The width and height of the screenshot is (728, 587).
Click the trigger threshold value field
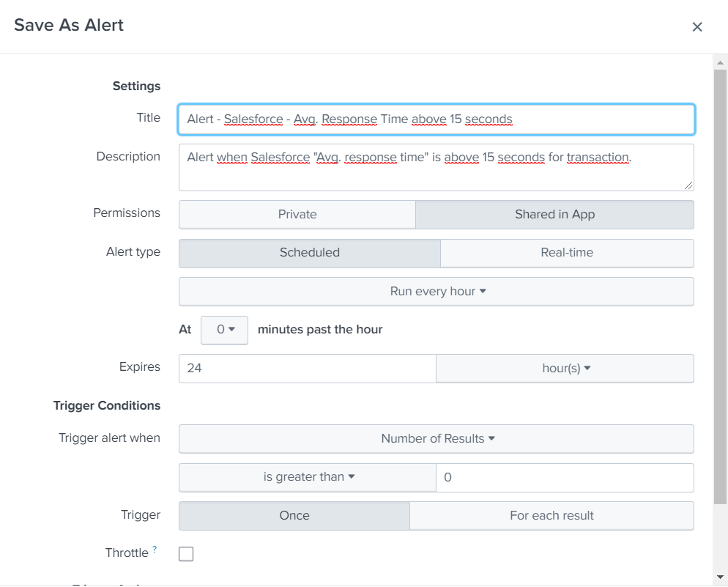[x=564, y=477]
